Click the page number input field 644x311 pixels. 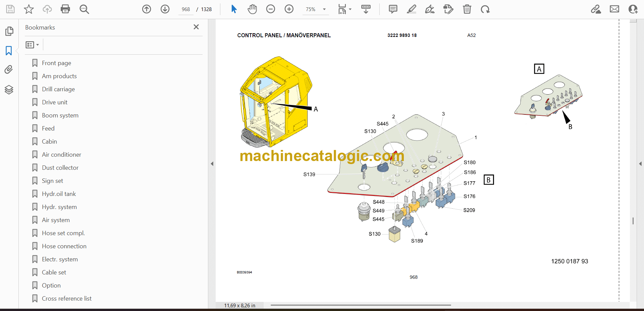(x=186, y=9)
